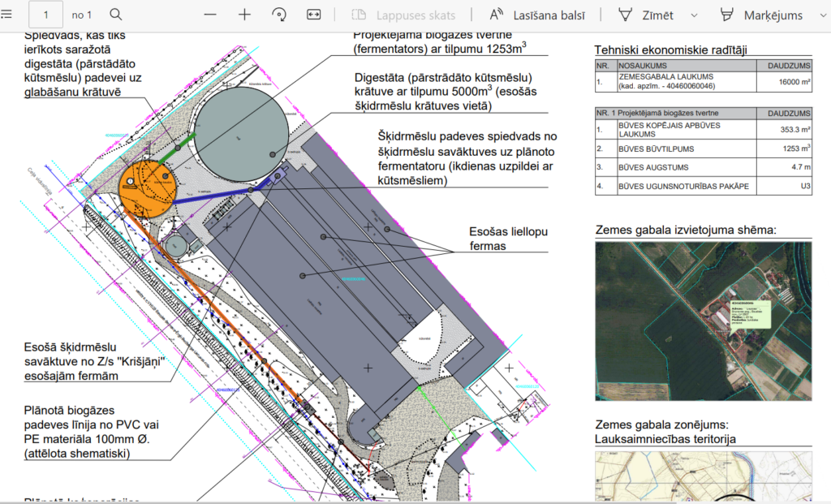Click the aerial photo location map
Image resolution: width=831 pixels, height=504 pixels.
click(x=703, y=321)
